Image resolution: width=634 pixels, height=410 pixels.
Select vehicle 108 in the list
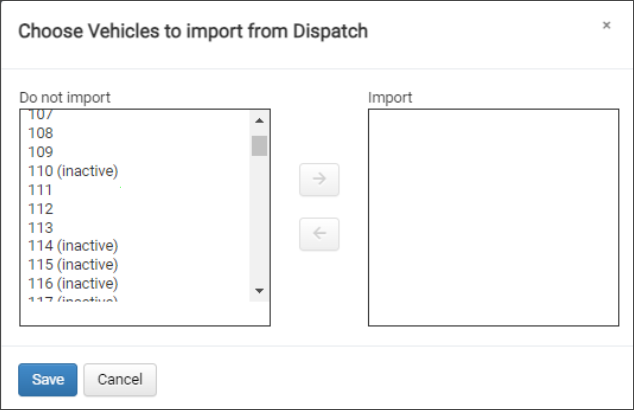click(41, 133)
